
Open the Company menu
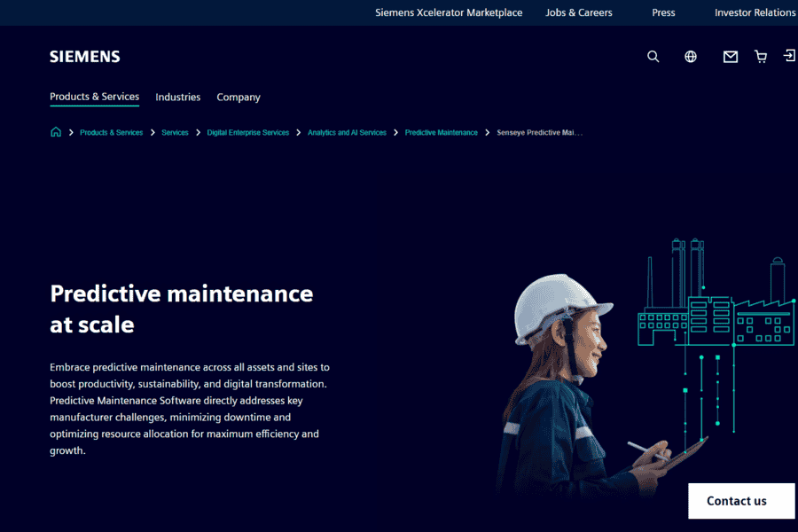click(239, 97)
